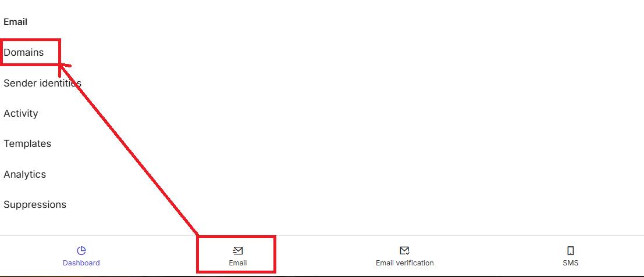Click the bold Email section heading
Image resolution: width=644 pixels, height=277 pixels.
(15, 22)
